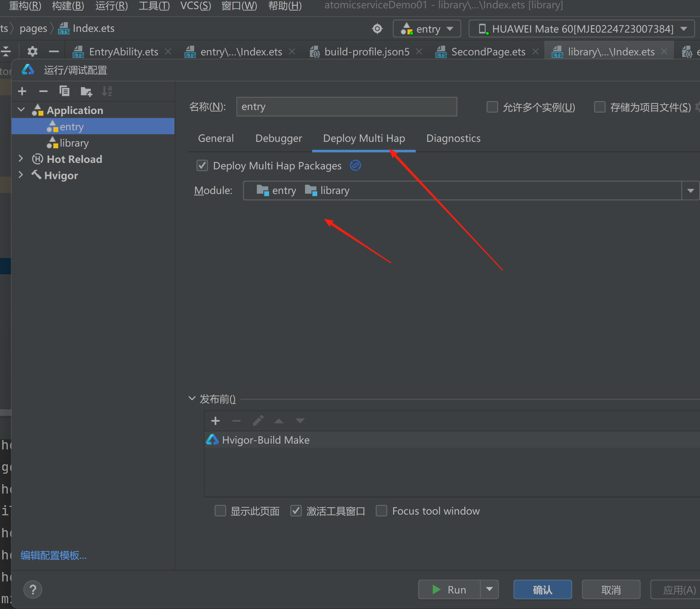Screen dimensions: 700x609
Task: Click the pages breadcrumb item
Action: tap(33, 29)
